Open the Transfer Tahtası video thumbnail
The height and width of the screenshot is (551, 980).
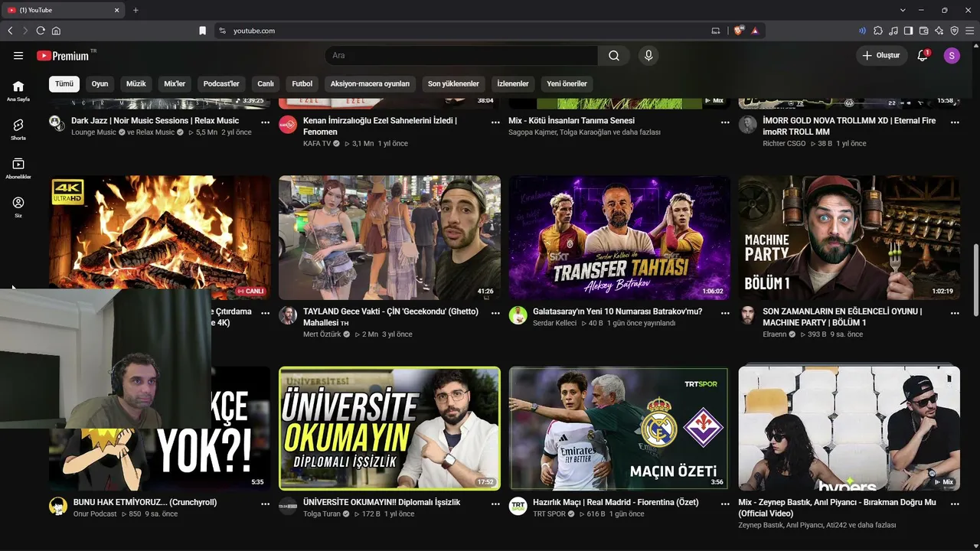619,238
